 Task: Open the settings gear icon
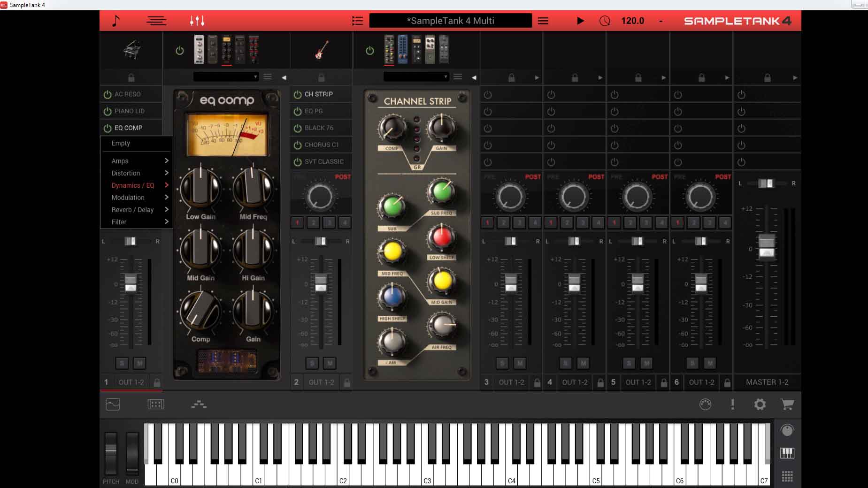760,404
